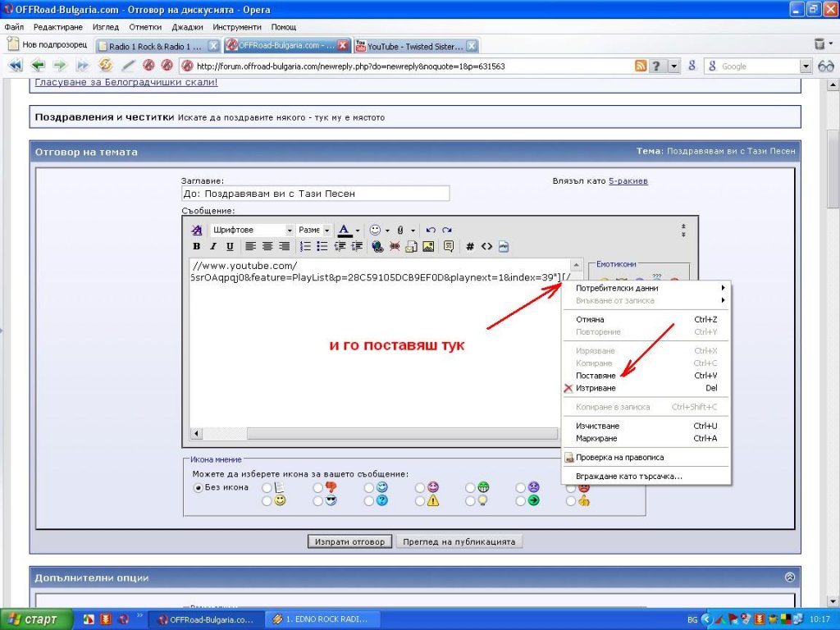Insert a bulleted list

[322, 246]
